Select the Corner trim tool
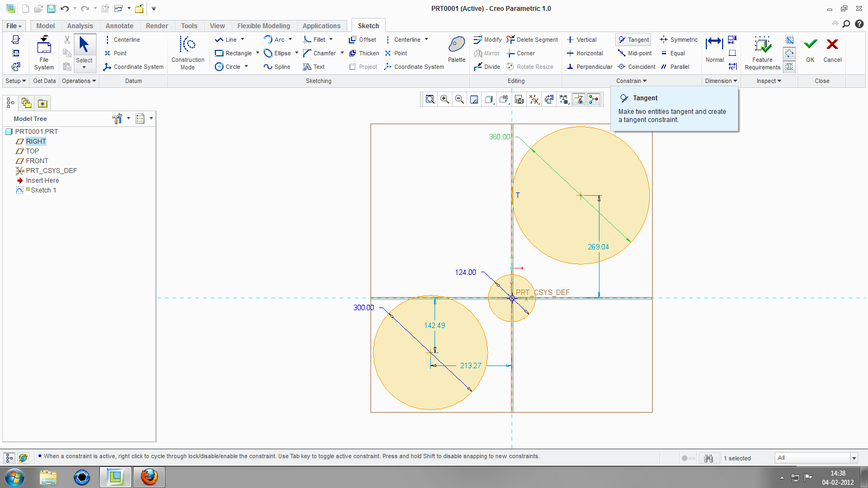The height and width of the screenshot is (488, 868). [x=521, y=53]
